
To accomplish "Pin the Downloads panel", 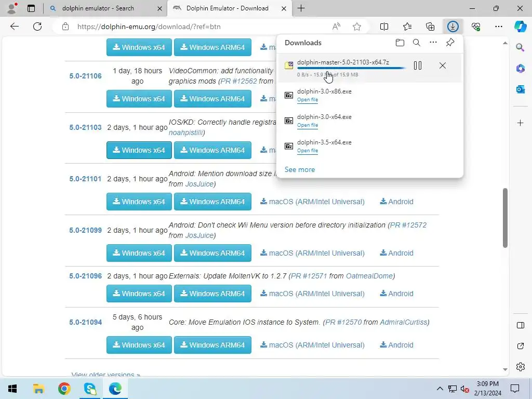I will 450,43.
